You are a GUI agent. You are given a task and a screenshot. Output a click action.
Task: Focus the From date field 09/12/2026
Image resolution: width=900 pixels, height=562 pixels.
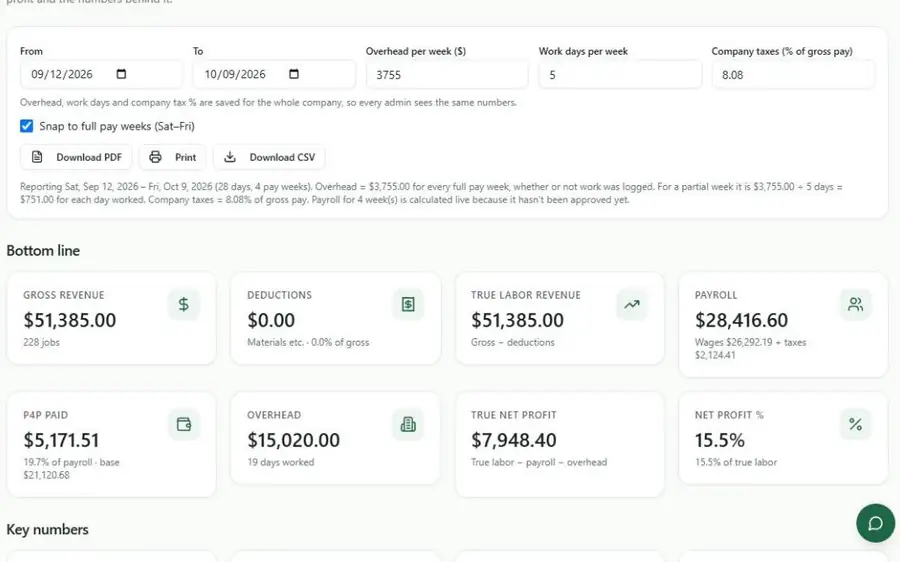(101, 74)
